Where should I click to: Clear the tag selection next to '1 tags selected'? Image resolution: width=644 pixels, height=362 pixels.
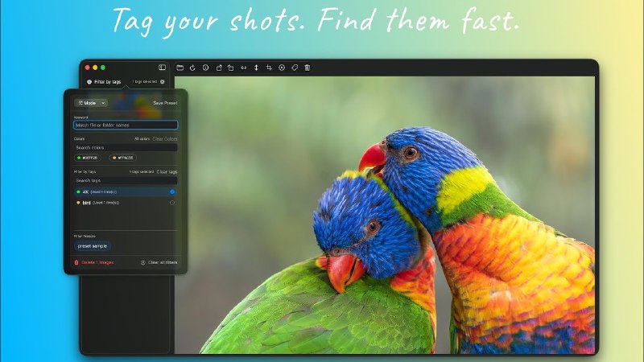pos(162,82)
